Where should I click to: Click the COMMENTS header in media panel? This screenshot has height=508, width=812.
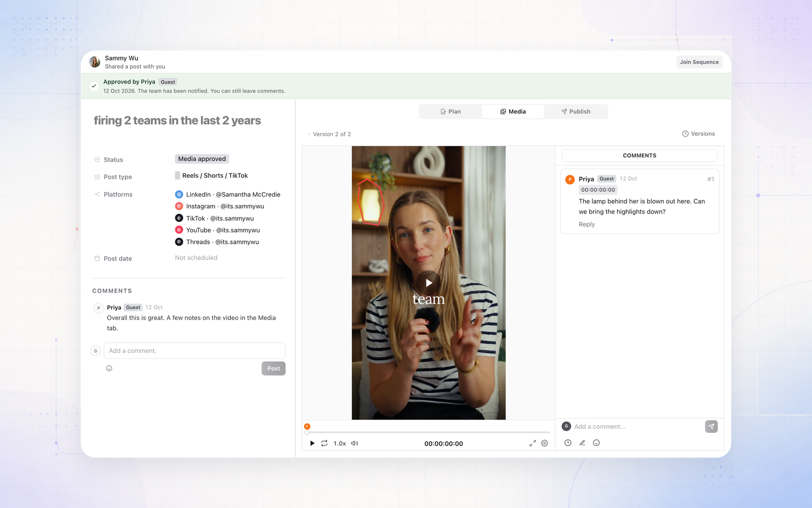[639, 155]
